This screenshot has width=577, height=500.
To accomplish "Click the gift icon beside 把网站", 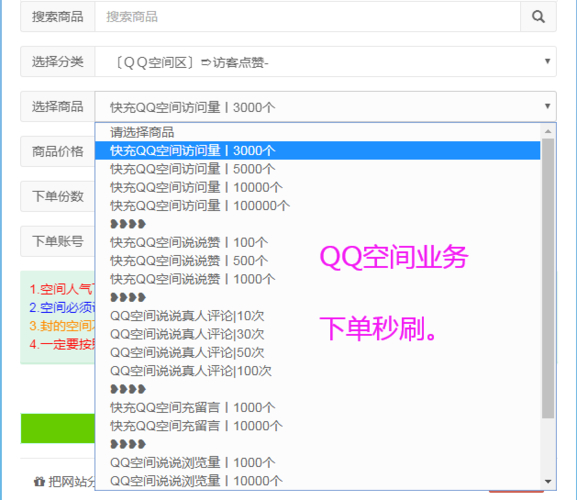I will click(39, 481).
